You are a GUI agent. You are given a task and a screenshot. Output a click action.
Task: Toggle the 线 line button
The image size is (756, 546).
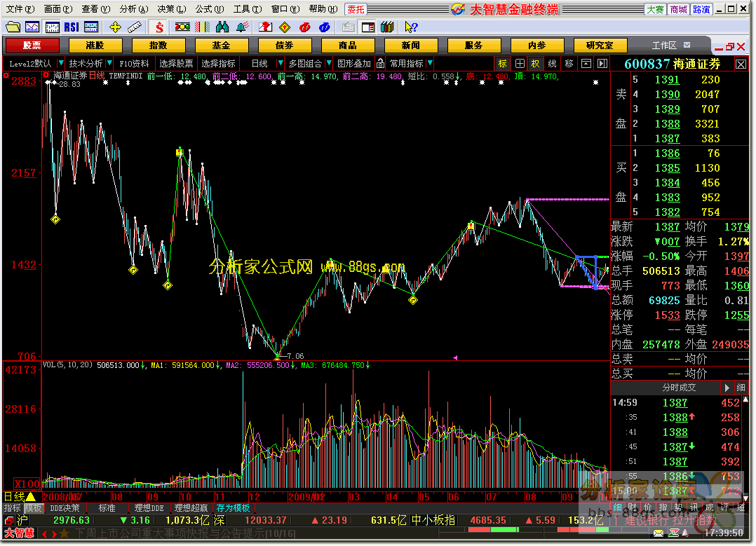coord(553,63)
